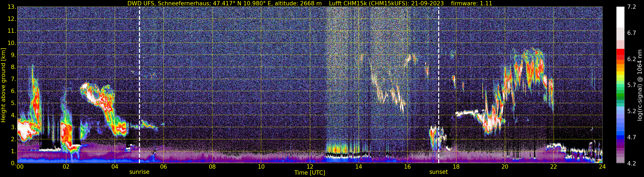644x177 pixels.
Task: Click time-axis tick '20'
Action: tap(505, 167)
